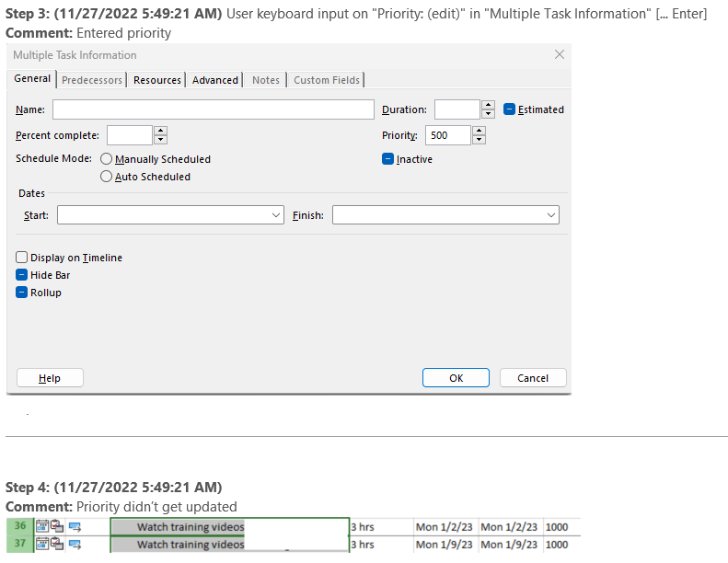Image resolution: width=728 pixels, height=563 pixels.
Task: Toggle the Hide Bar checkbox
Action: pos(21,275)
